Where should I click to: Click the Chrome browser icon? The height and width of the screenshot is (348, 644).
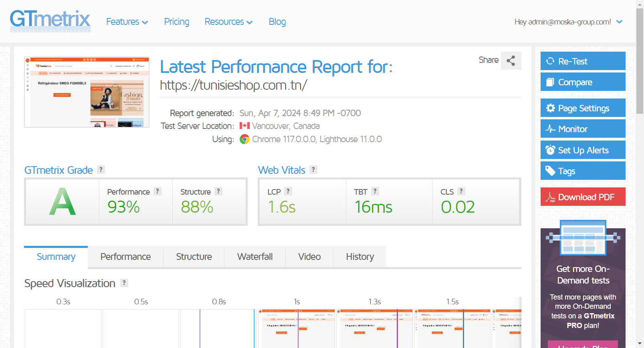[x=244, y=139]
